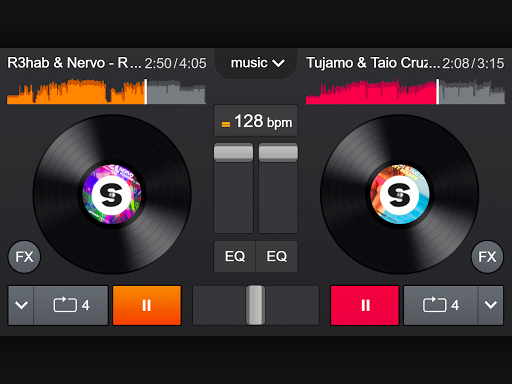Open the right deck FX panel
This screenshot has width=512, height=384.
coord(487,257)
